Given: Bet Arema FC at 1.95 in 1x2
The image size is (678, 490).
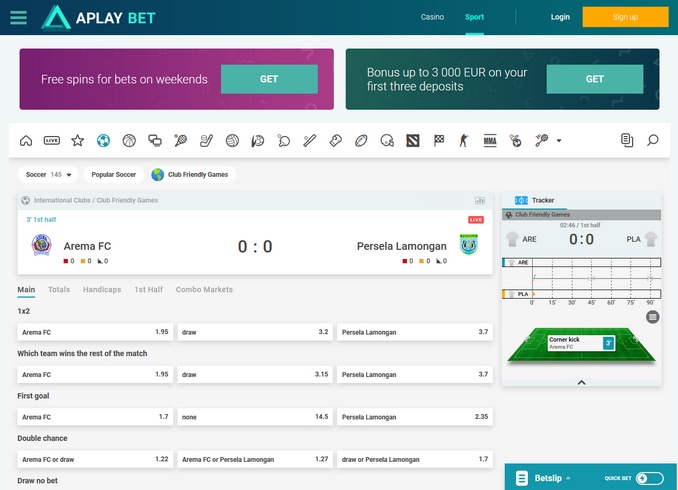Looking at the screenshot, I should click(x=95, y=332).
